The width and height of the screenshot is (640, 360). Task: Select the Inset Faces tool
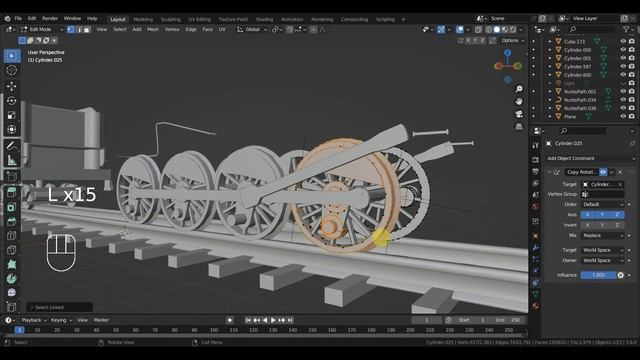tap(11, 207)
